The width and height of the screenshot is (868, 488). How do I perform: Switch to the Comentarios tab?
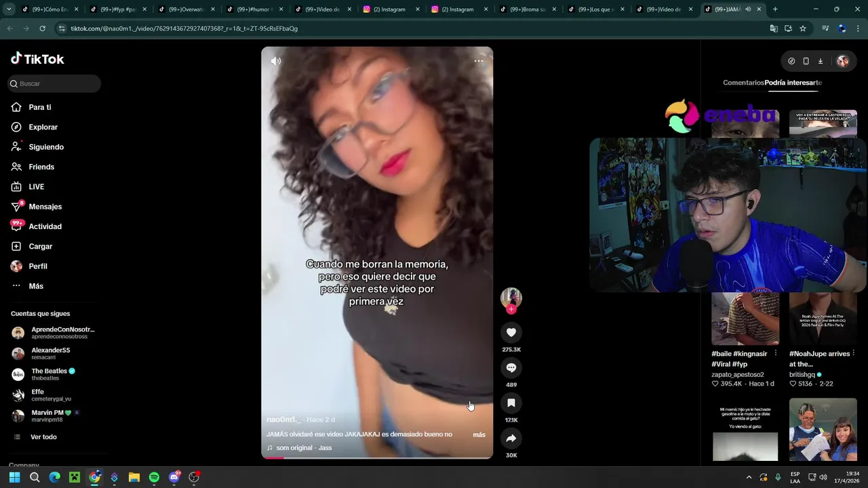click(743, 83)
